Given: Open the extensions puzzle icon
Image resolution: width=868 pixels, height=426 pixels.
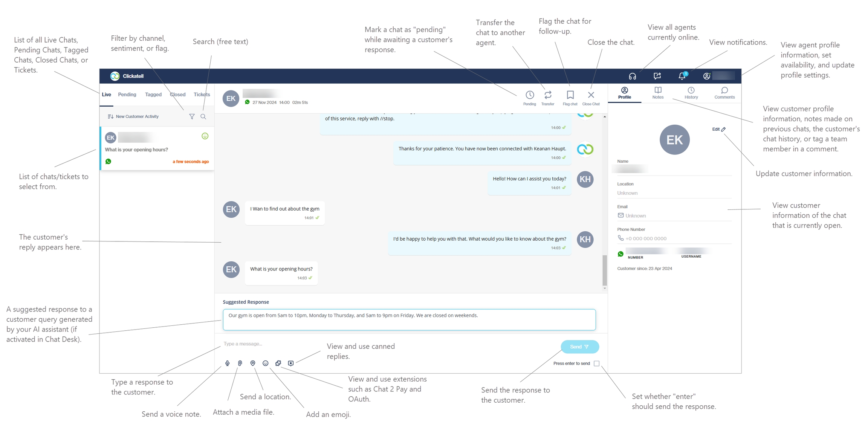Looking at the screenshot, I should [x=278, y=363].
